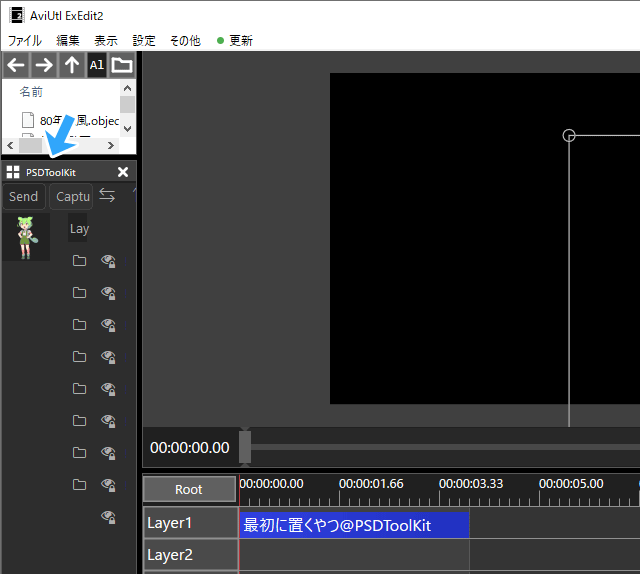Toggle the eighth eye-lock visibility icon in PSDToolKit
The image size is (640, 574).
point(108,485)
